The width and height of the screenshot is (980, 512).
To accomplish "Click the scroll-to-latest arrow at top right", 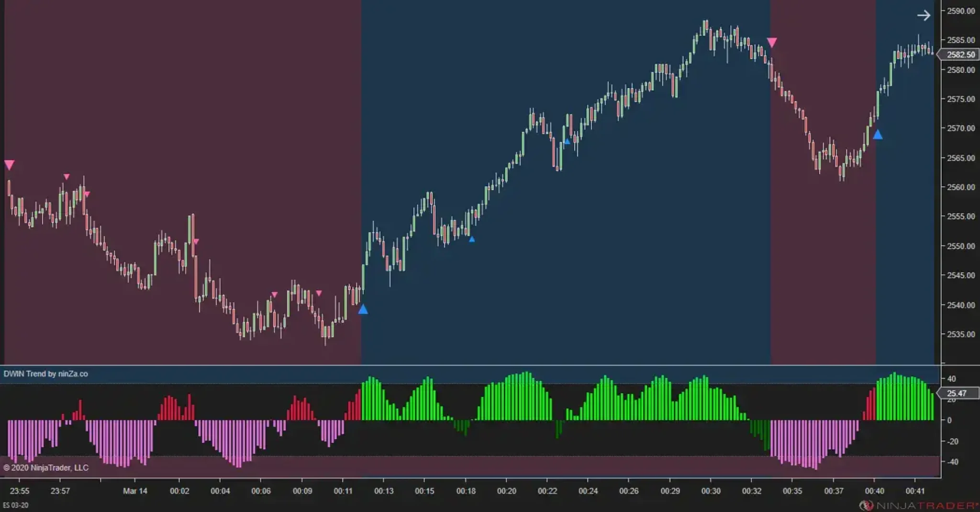I will point(924,15).
